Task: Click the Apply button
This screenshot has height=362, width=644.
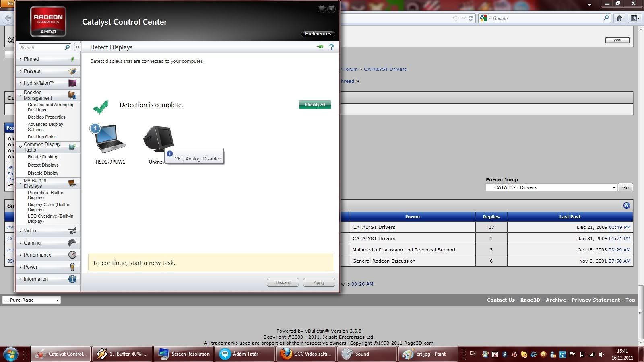Action: [319, 282]
